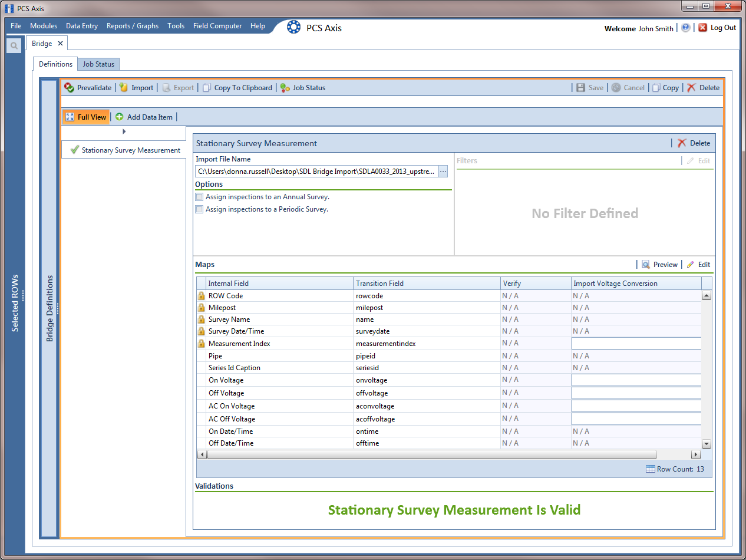This screenshot has height=560, width=746.
Task: Close the Bridge tab
Action: coord(60,43)
